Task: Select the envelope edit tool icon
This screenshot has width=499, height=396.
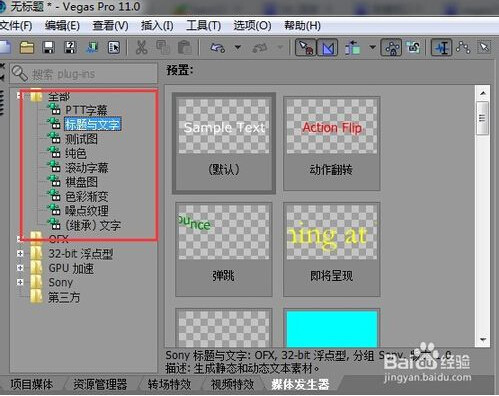Action: pyautogui.click(x=463, y=48)
